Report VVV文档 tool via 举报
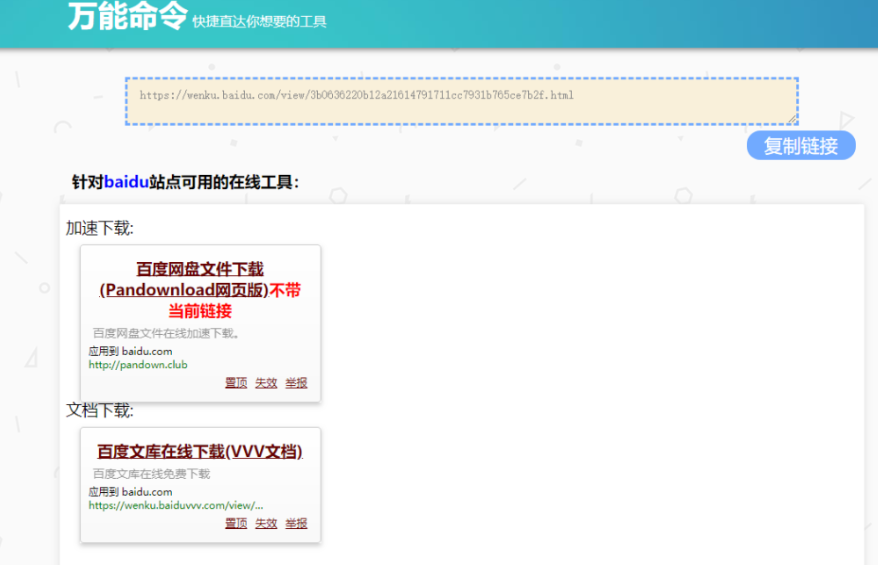Viewport: 878px width, 582px height. 296,523
